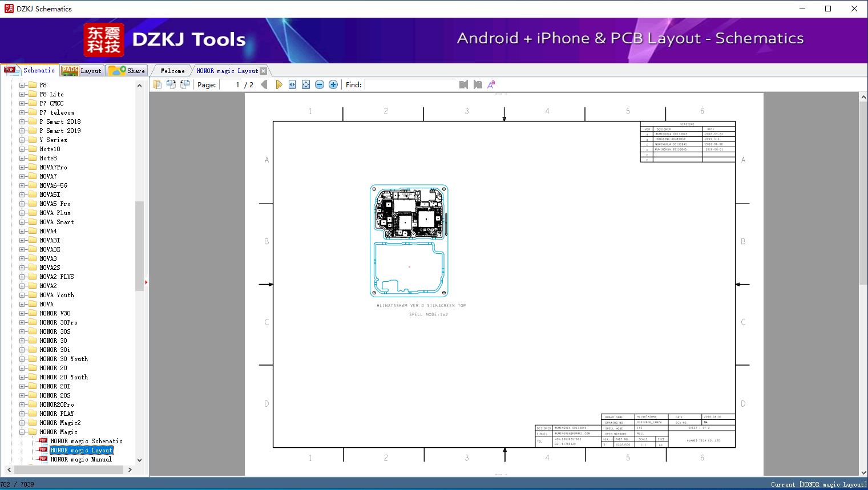The width and height of the screenshot is (868, 490).
Task: Zoom in with the plus icon
Action: (x=333, y=84)
